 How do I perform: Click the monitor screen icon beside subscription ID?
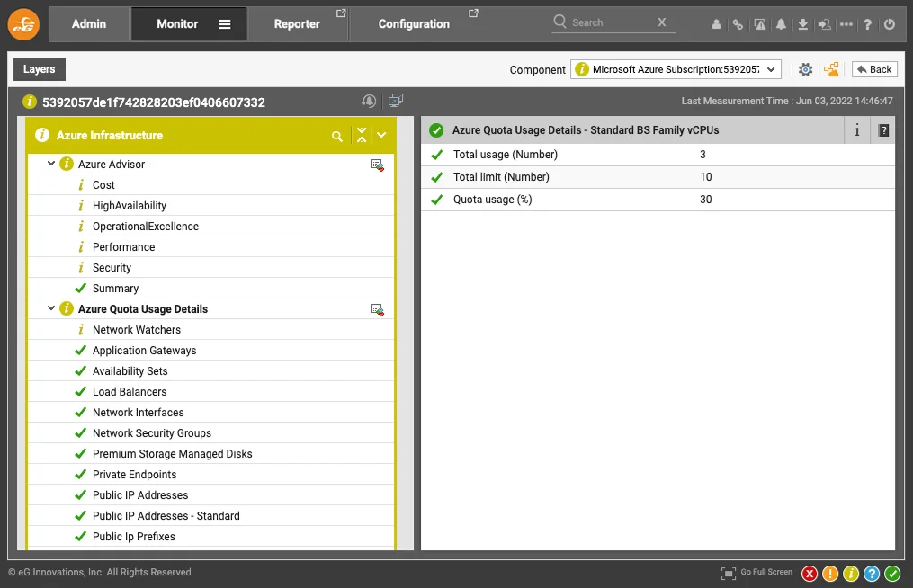(396, 101)
